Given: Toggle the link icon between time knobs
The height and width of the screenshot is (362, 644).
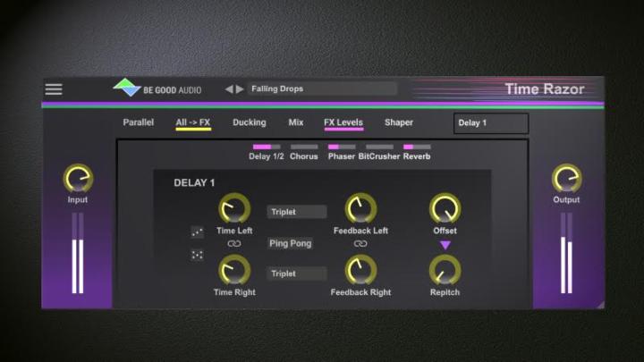Looking at the screenshot, I should coord(234,244).
